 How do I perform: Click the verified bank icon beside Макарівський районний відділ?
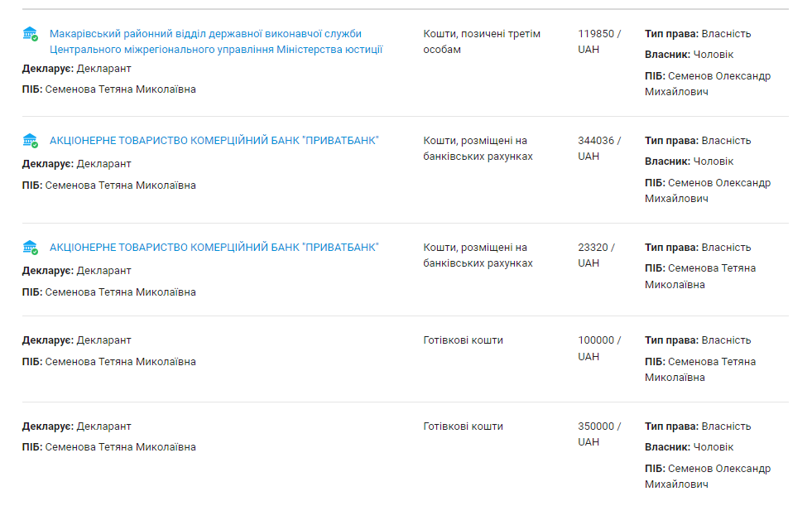30,34
